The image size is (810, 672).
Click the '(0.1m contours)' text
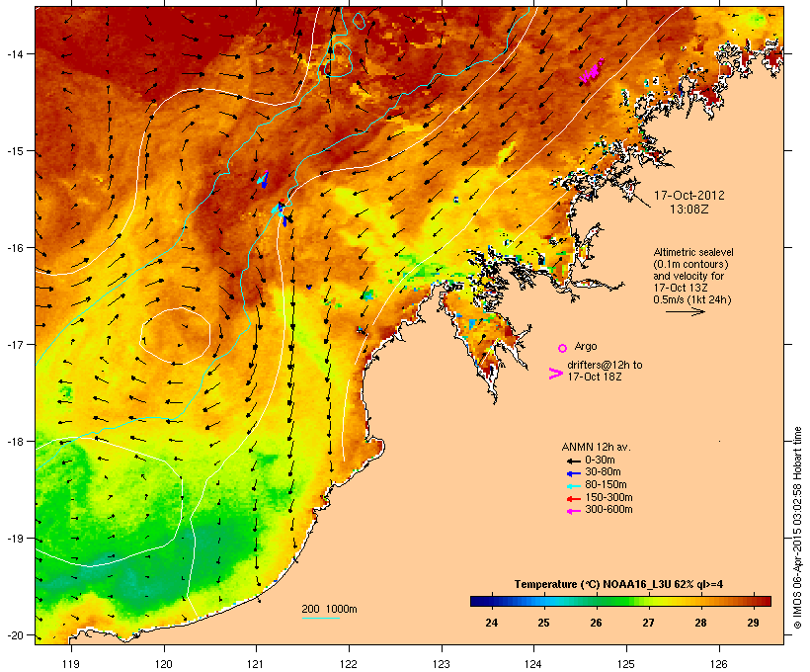coord(691,264)
